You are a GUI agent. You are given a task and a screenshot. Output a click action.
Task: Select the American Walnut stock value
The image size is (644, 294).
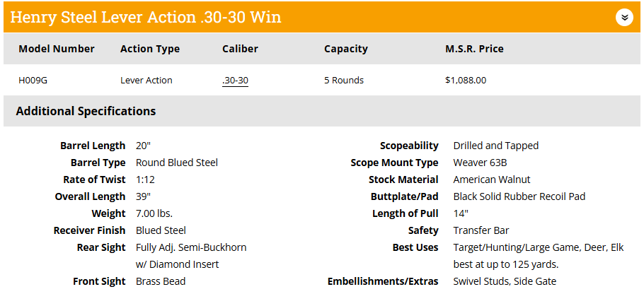click(492, 180)
